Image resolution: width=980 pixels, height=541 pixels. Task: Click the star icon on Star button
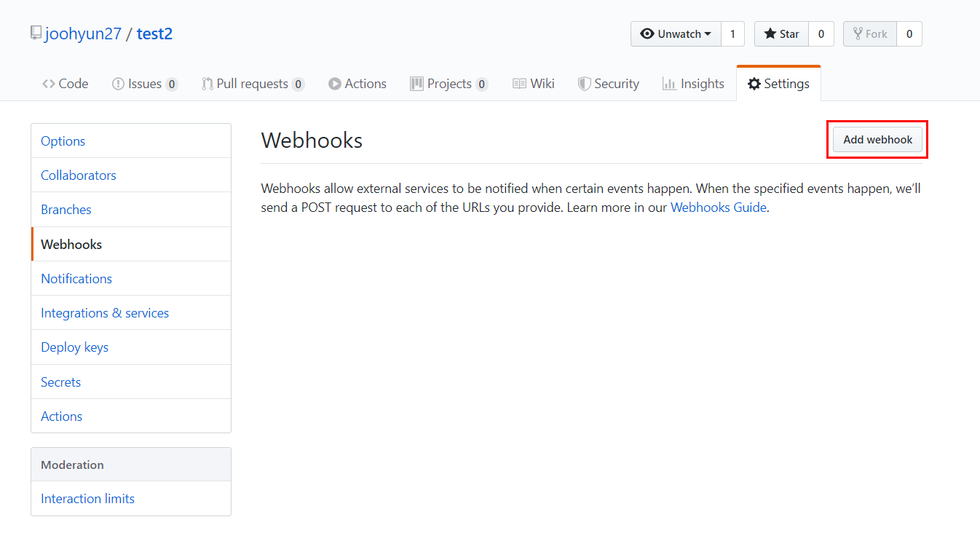tap(770, 34)
